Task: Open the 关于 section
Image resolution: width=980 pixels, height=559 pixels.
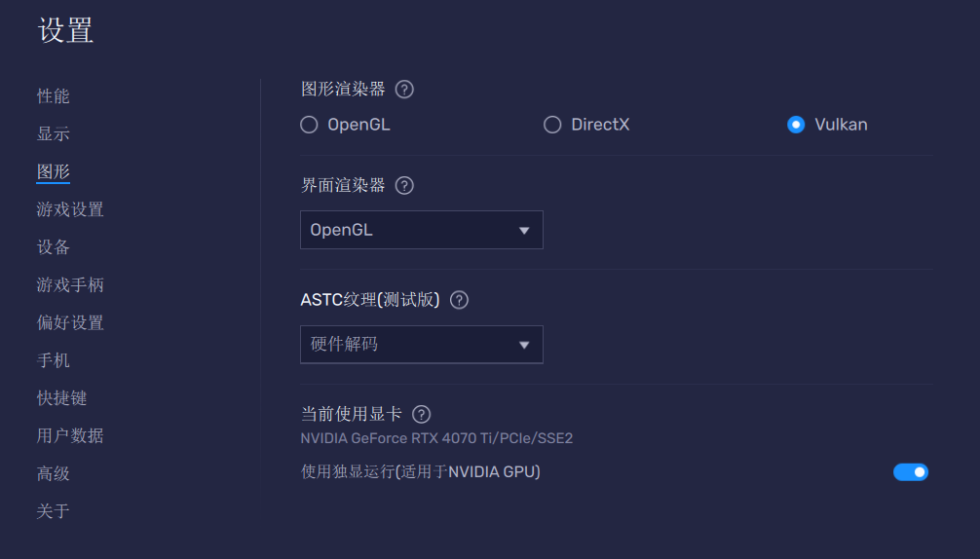Action: click(54, 511)
